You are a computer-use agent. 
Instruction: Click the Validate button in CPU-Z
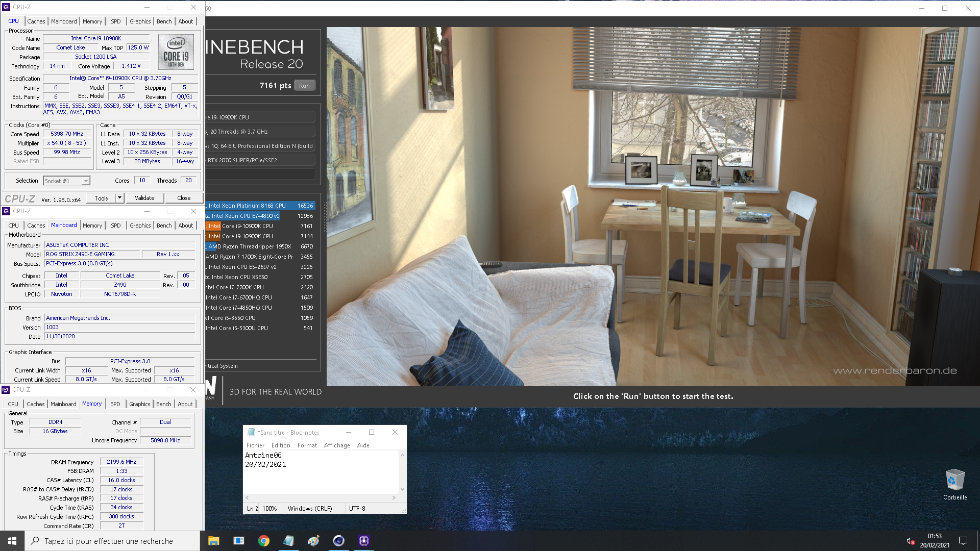[x=144, y=198]
